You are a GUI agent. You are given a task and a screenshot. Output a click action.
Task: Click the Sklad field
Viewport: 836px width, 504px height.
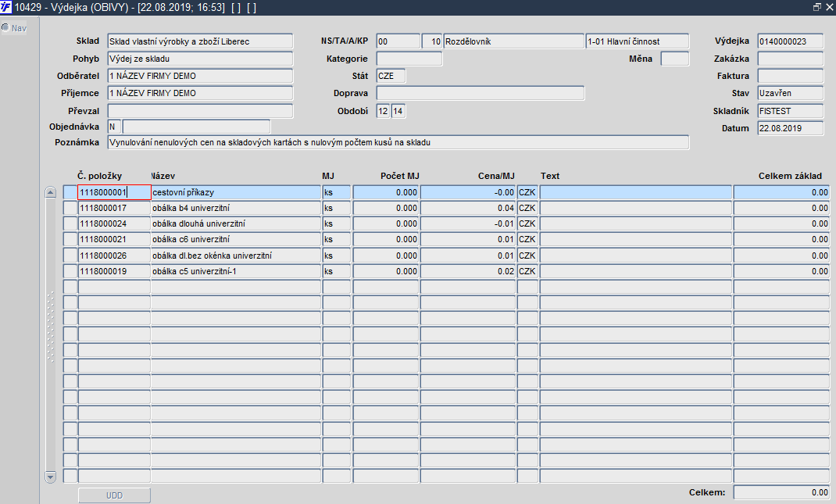[x=200, y=41]
